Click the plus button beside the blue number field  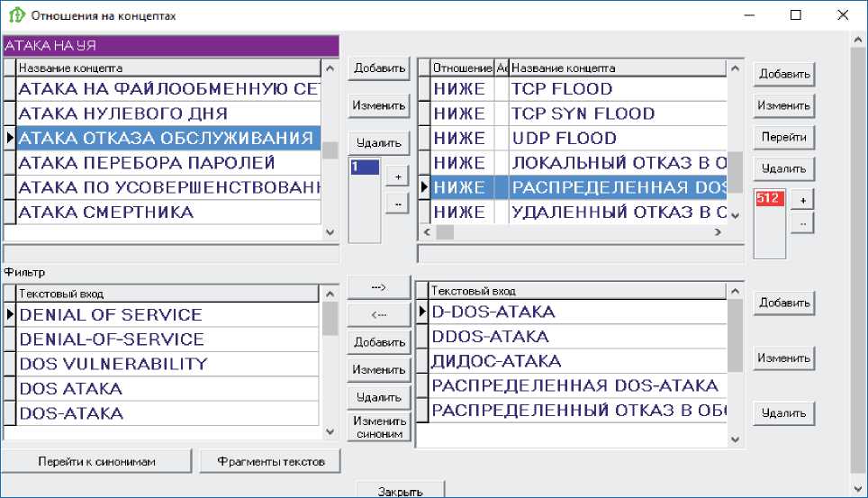point(397,177)
